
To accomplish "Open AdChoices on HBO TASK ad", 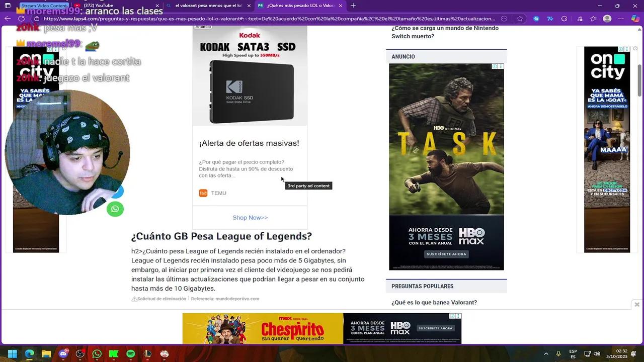I will [495, 66].
